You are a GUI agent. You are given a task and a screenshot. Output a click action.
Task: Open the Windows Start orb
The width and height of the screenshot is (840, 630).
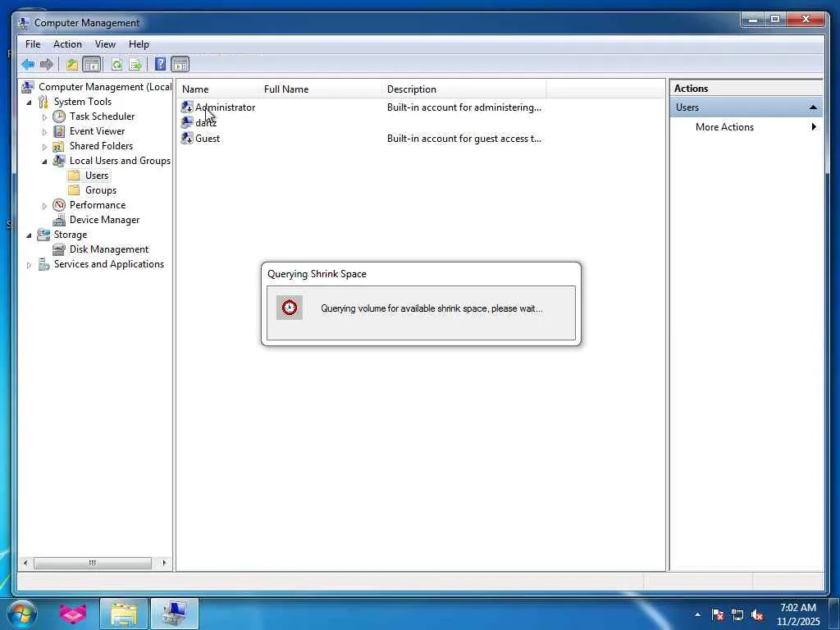point(22,614)
